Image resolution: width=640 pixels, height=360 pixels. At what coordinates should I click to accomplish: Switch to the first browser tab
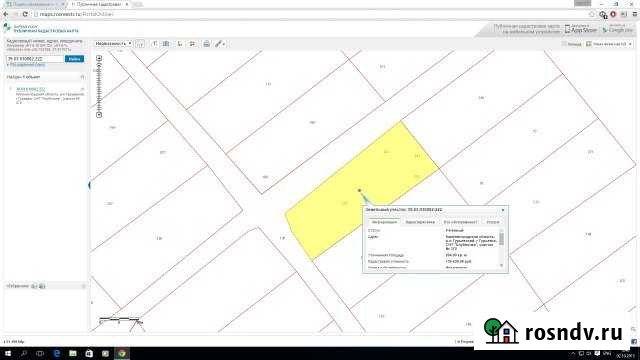[x=35, y=4]
